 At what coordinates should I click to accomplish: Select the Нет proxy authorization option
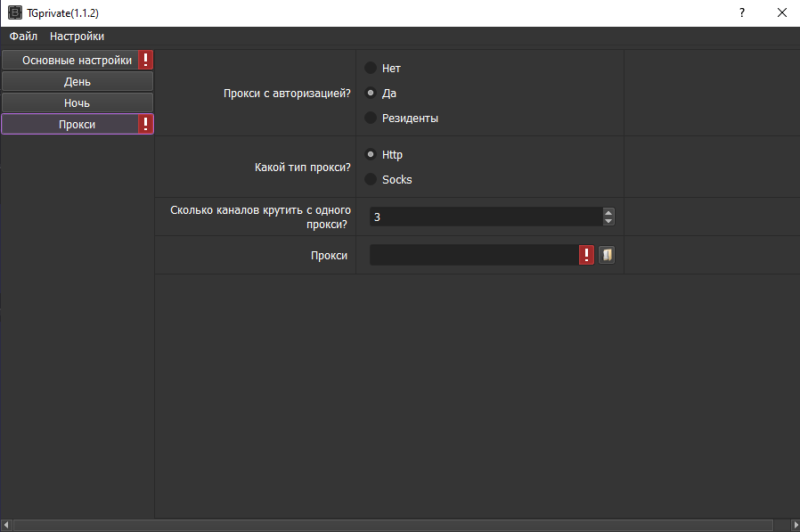371,68
